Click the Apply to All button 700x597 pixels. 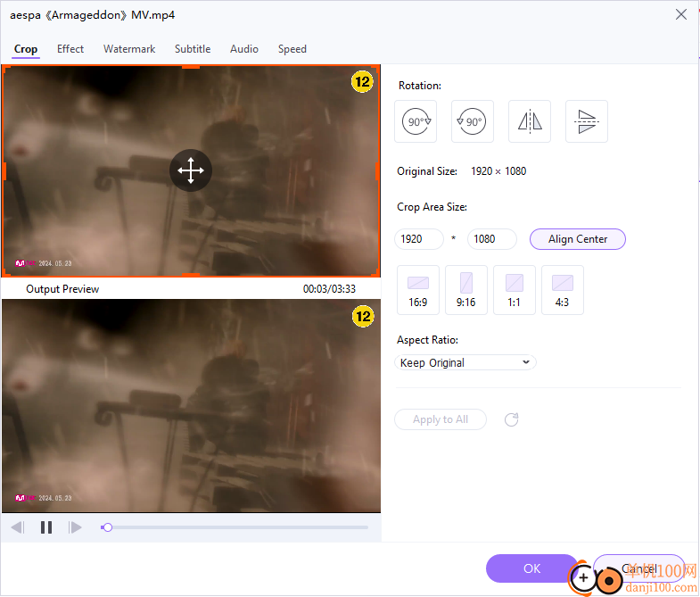[441, 419]
